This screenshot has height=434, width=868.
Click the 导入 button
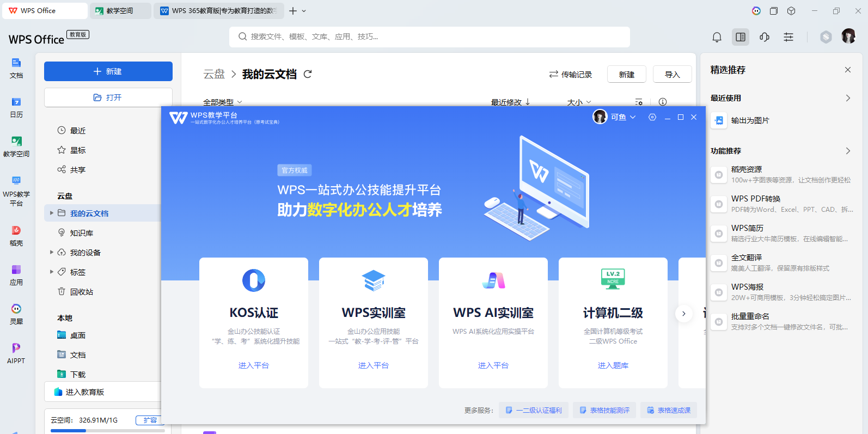tap(673, 74)
